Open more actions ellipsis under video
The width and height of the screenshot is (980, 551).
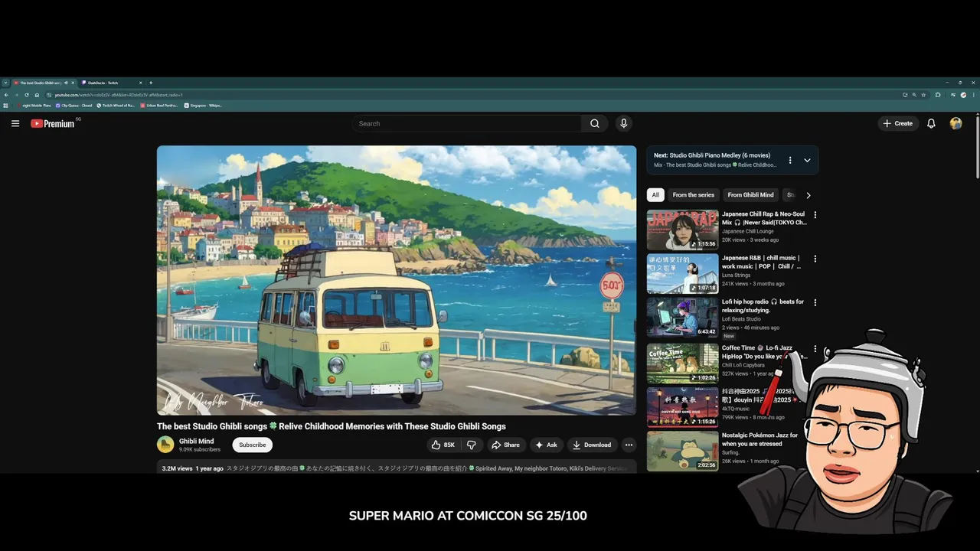tap(629, 445)
